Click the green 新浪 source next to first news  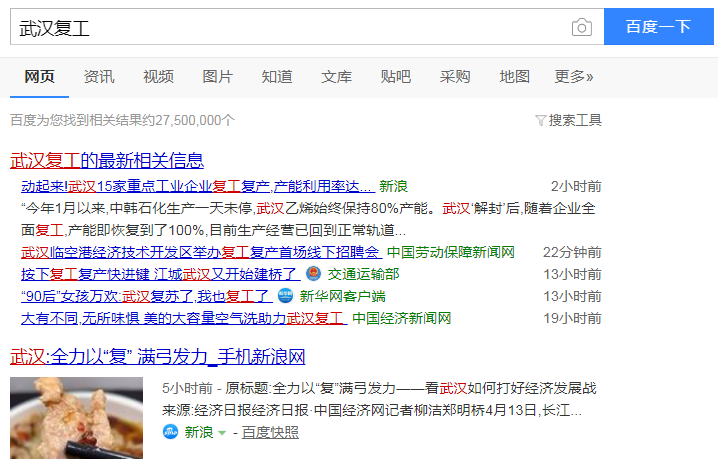[x=393, y=186]
